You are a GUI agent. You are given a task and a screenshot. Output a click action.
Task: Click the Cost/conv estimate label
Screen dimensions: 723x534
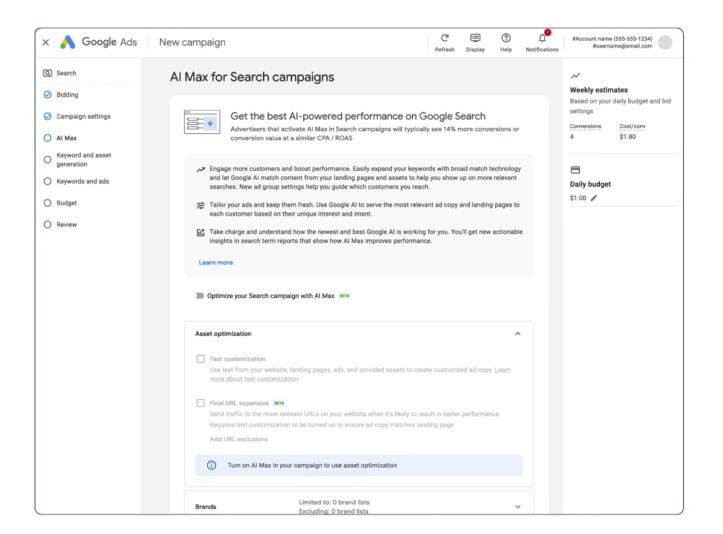coord(633,126)
